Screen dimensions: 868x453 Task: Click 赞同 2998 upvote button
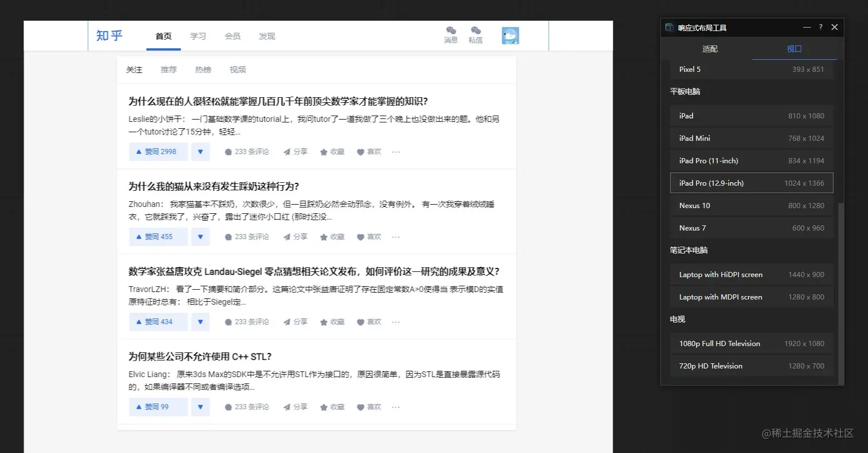tap(158, 152)
